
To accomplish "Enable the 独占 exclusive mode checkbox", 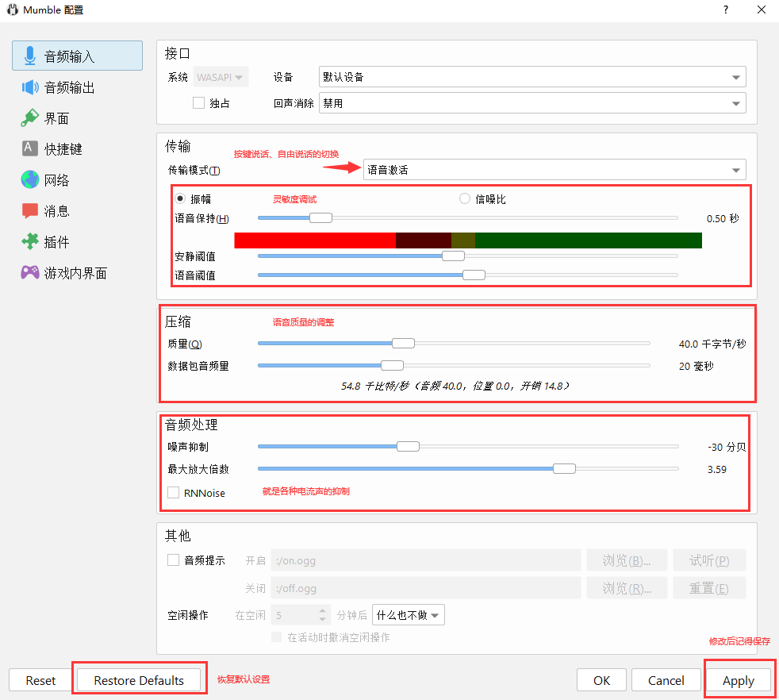I will [199, 103].
